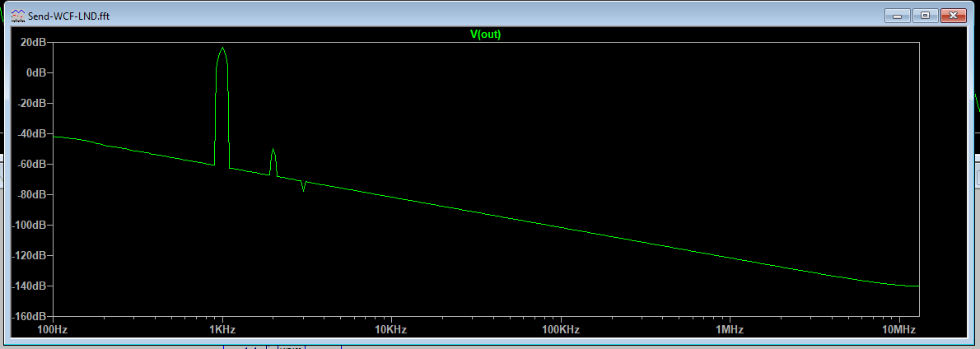
Task: Click the -120dB vertical axis label
Action: click(29, 255)
